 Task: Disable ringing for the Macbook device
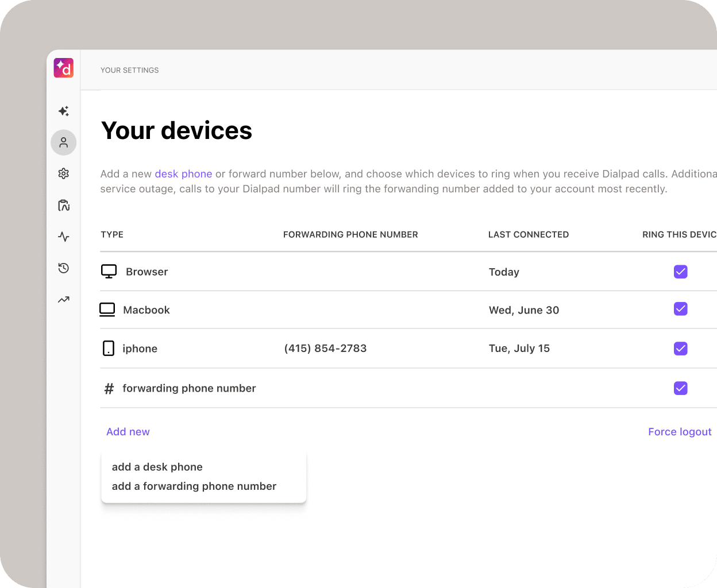680,309
